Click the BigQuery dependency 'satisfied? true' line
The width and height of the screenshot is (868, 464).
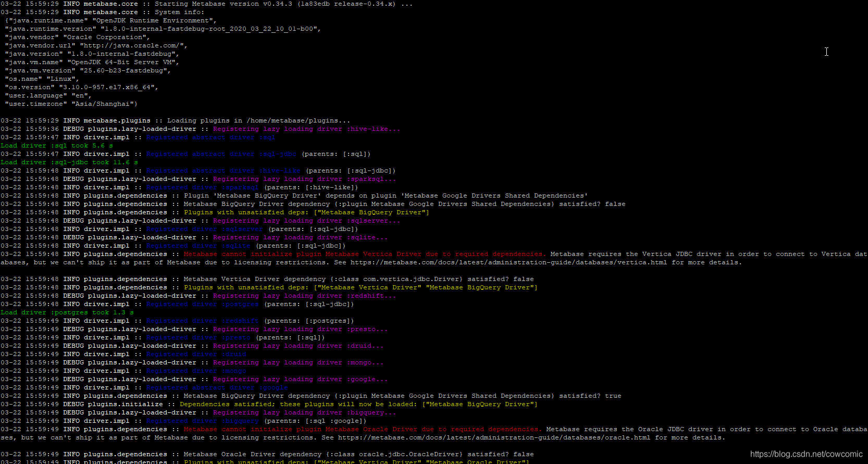pos(311,396)
